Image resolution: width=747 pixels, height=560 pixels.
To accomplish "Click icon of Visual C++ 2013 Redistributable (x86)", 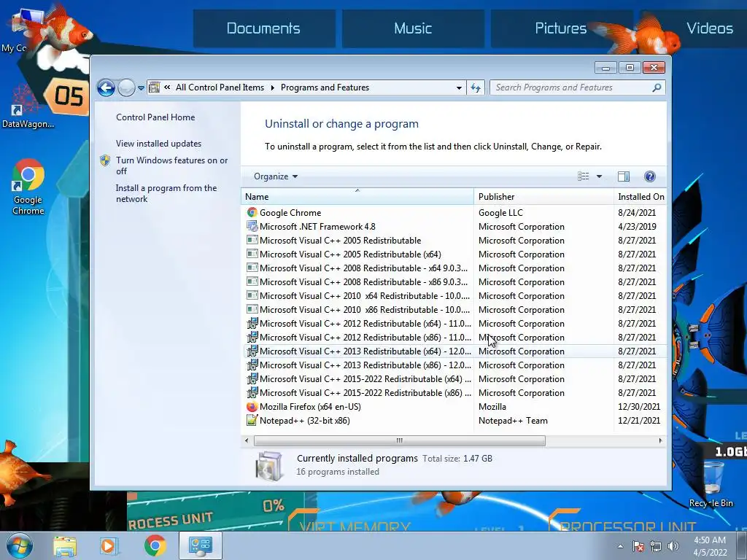I will tap(252, 365).
